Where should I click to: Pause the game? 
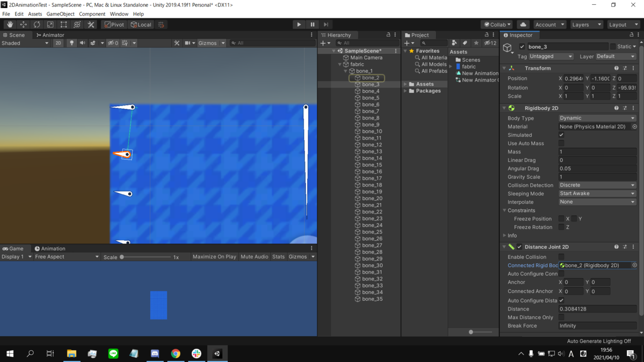312,25
